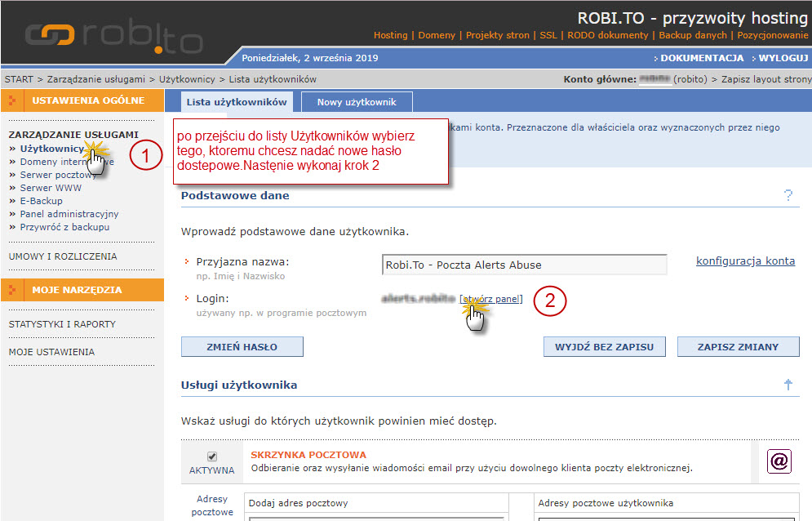Open RODO dokumenty menu link

607,35
